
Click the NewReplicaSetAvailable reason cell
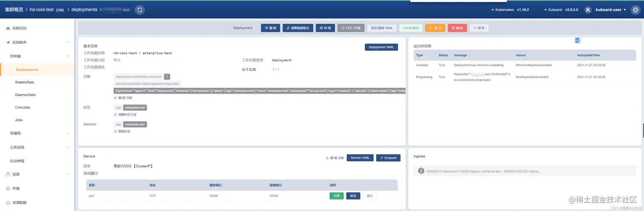point(532,77)
